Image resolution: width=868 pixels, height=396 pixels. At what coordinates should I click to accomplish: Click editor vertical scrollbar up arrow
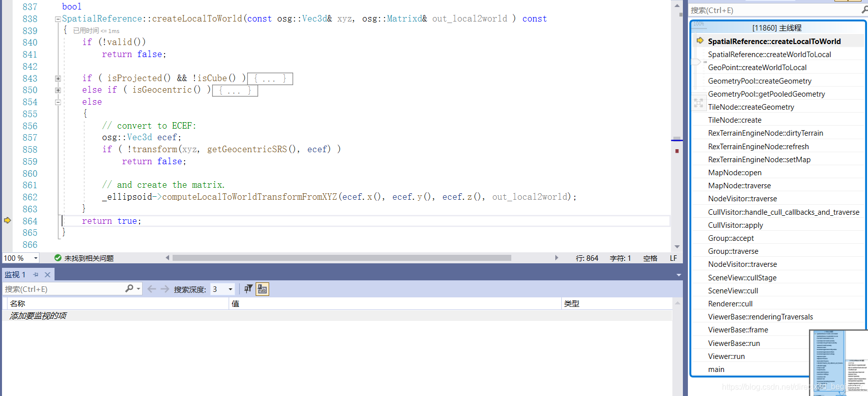tap(677, 6)
